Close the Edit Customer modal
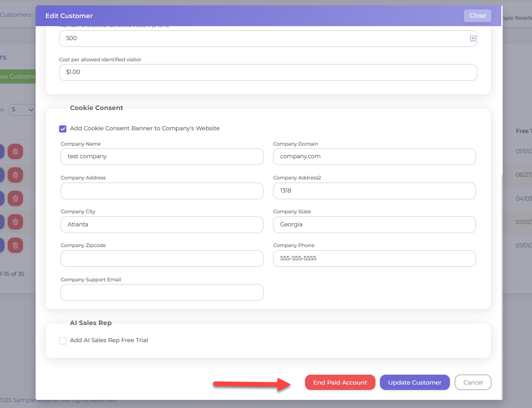 point(477,15)
